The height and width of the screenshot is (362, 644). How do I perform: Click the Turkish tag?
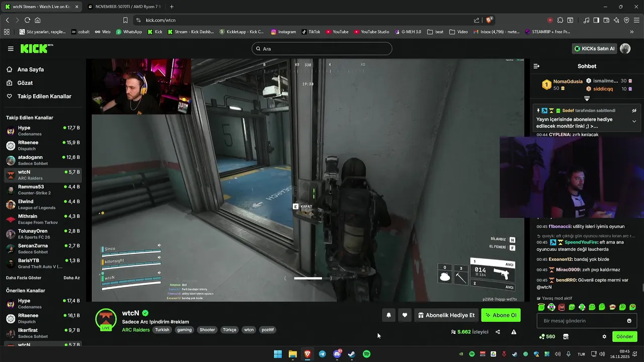[162, 330]
